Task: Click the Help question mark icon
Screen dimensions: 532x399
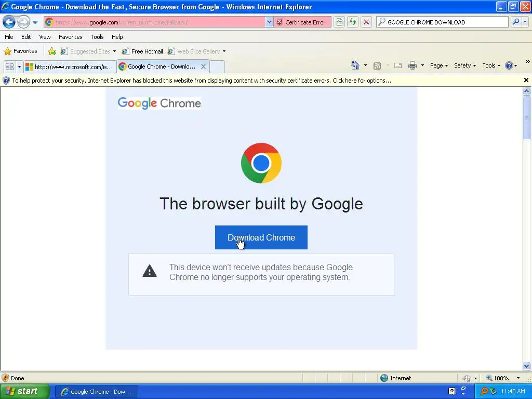Action: [x=509, y=65]
